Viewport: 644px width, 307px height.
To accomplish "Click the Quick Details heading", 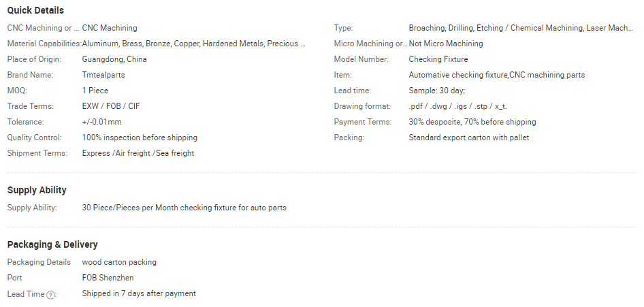I will click(35, 10).
